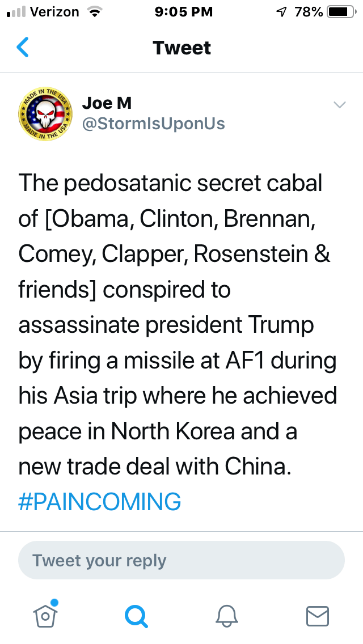The height and width of the screenshot is (644, 363).
Task: Tap Joe M's skull flag avatar
Action: (x=45, y=115)
